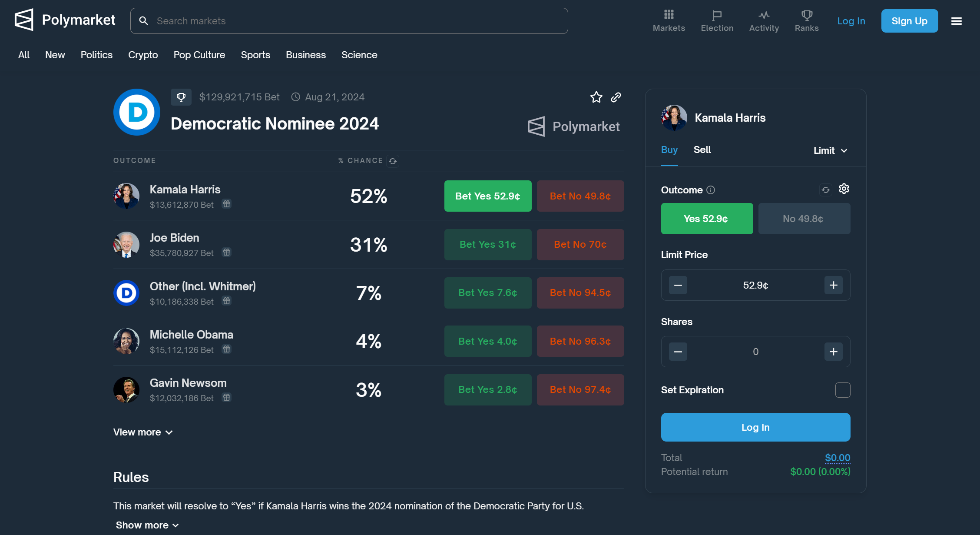Open the Limit order type dropdown
Viewport: 980px width, 535px height.
click(830, 150)
